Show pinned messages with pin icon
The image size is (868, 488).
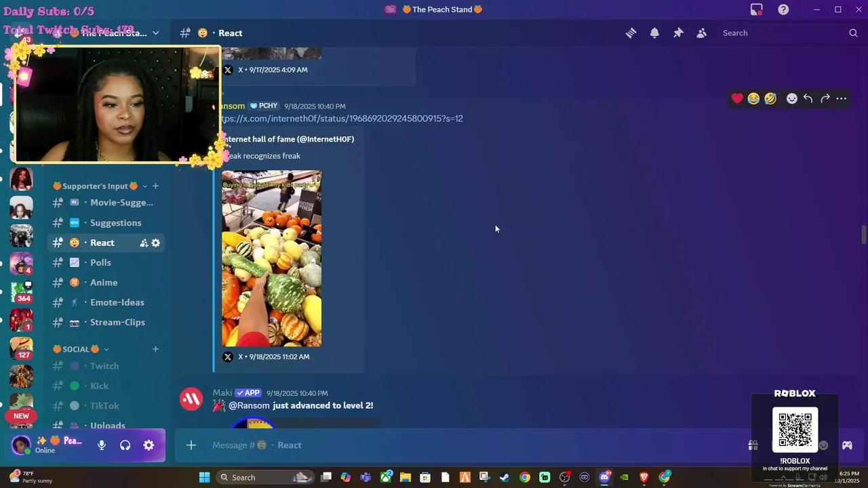[678, 33]
